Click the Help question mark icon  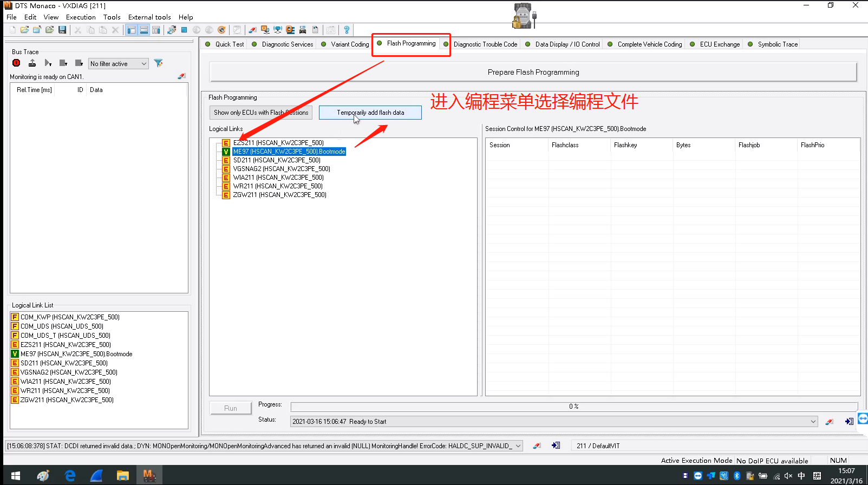point(347,30)
